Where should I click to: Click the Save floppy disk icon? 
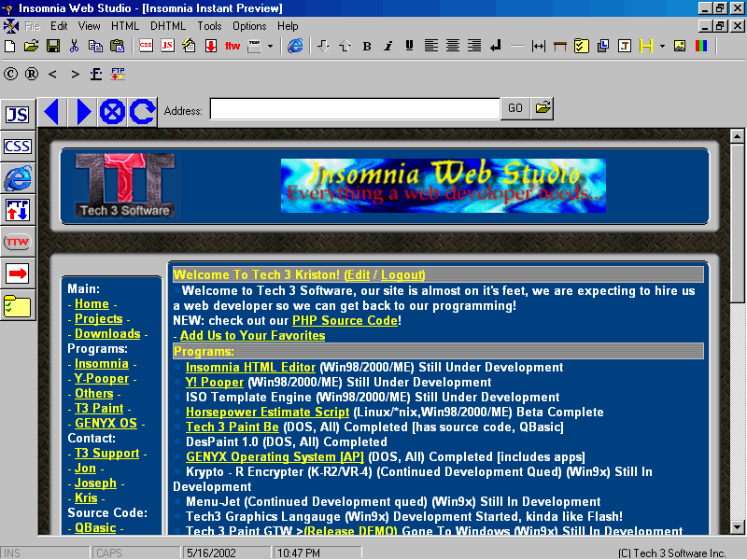[x=52, y=46]
